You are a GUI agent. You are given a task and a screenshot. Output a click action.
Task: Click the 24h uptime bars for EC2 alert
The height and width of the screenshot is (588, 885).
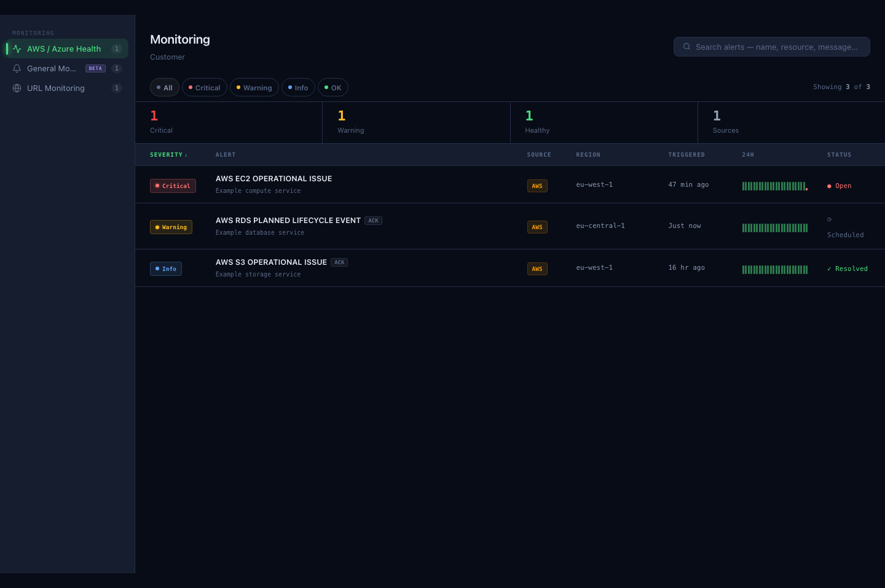pyautogui.click(x=775, y=186)
